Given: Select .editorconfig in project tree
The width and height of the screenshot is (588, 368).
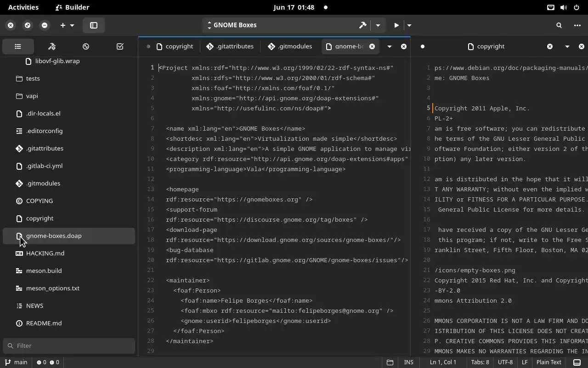Looking at the screenshot, I should (69, 131).
